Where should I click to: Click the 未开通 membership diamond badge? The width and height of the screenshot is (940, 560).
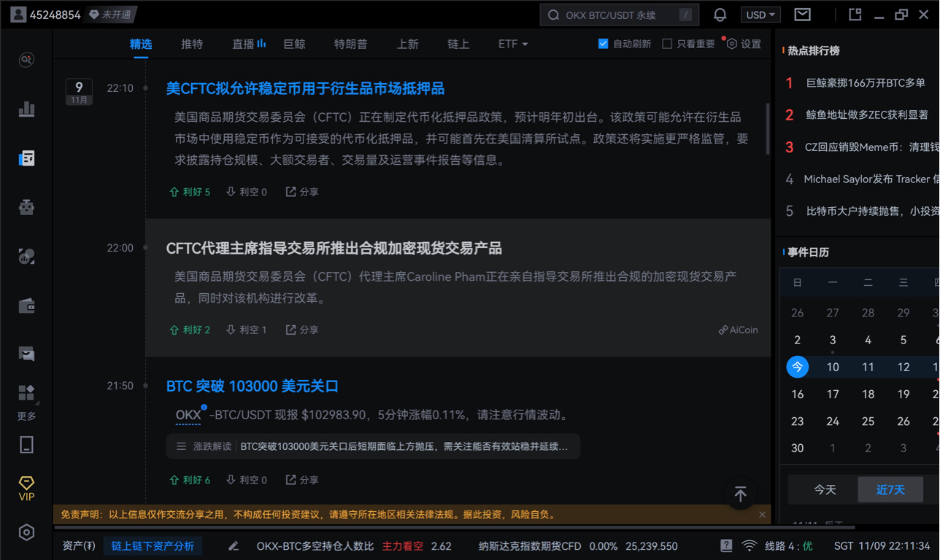[x=110, y=15]
